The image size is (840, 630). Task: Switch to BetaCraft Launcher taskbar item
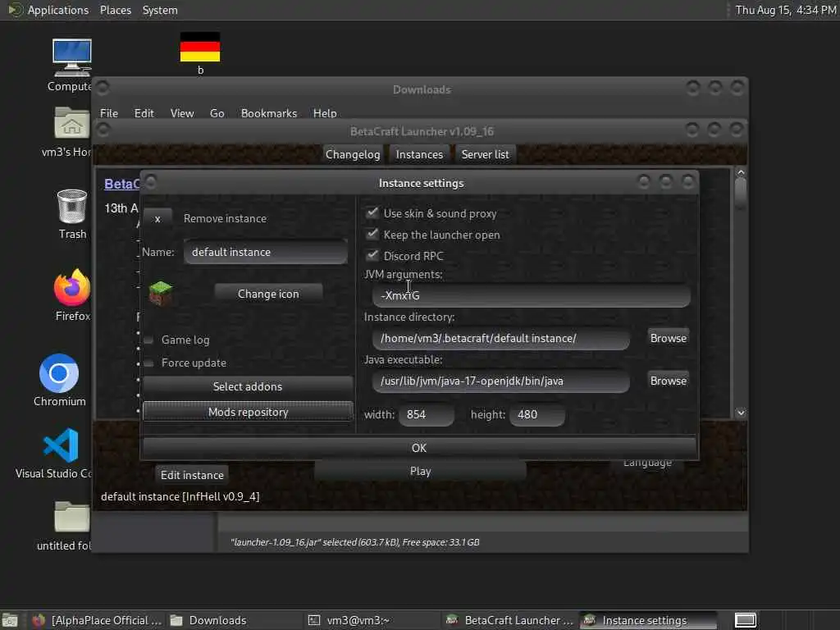(x=510, y=620)
